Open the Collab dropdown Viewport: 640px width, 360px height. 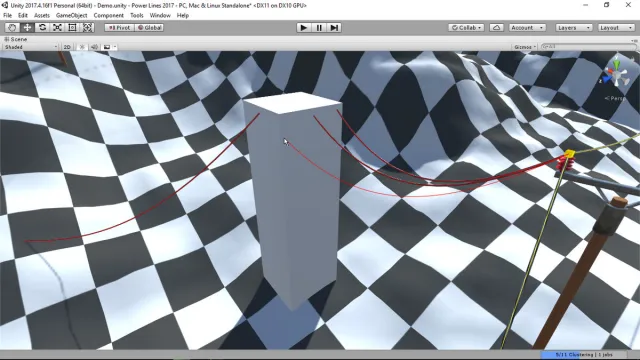(x=466, y=27)
